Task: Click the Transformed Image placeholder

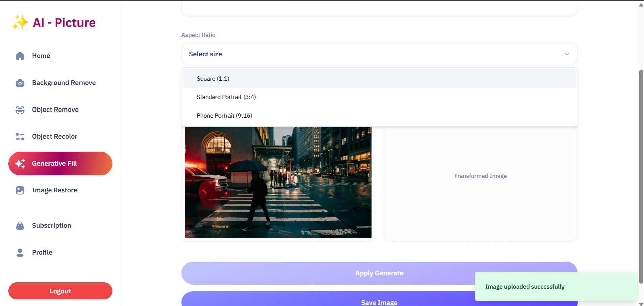Action: [480, 176]
